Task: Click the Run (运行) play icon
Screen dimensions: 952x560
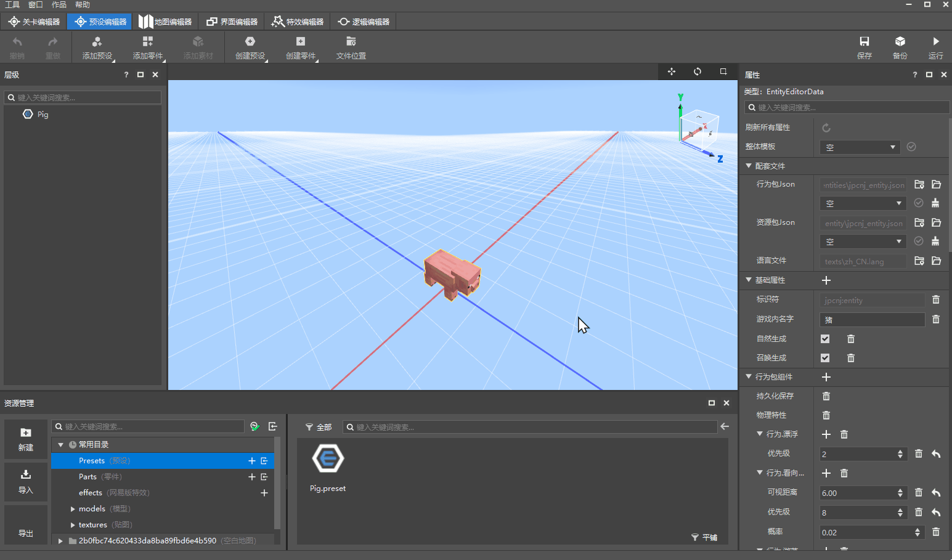Action: coord(935,42)
